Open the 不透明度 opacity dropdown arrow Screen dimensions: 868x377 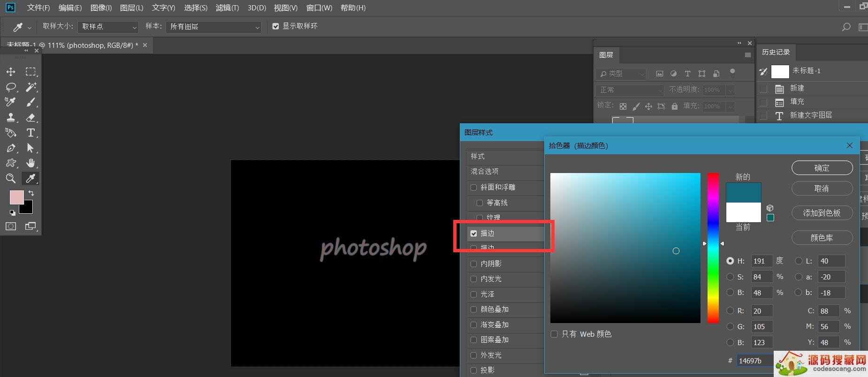731,90
